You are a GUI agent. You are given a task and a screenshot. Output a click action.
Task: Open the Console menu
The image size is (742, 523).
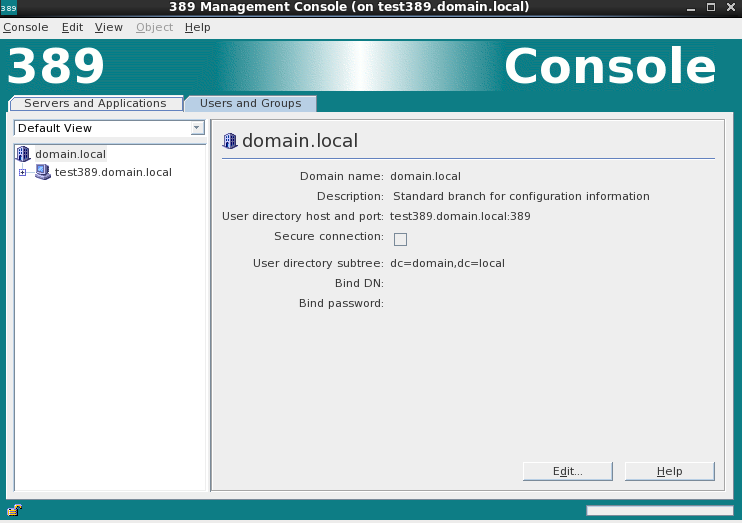pyautogui.click(x=26, y=27)
